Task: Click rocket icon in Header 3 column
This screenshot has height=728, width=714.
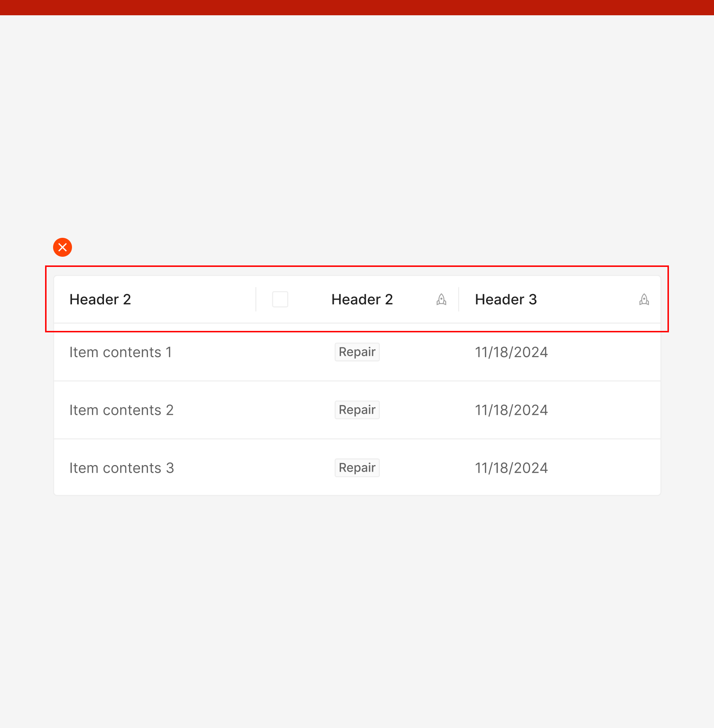Action: click(x=644, y=299)
